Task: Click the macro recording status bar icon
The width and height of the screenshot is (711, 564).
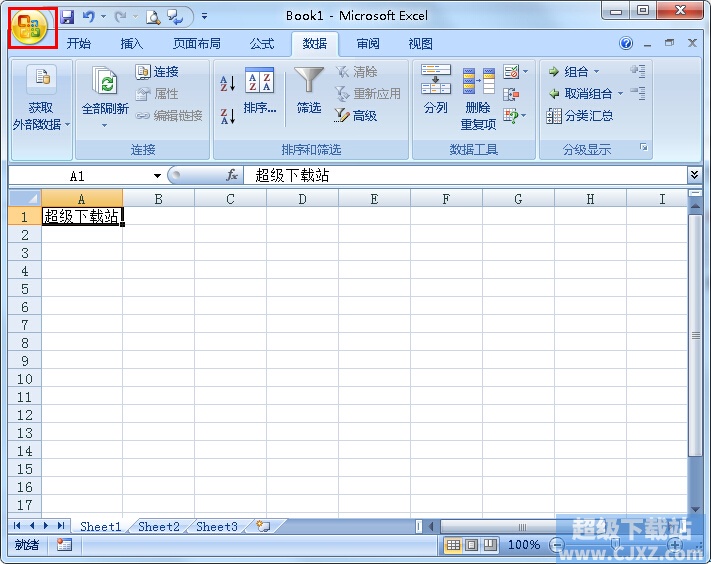Action: pyautogui.click(x=64, y=545)
